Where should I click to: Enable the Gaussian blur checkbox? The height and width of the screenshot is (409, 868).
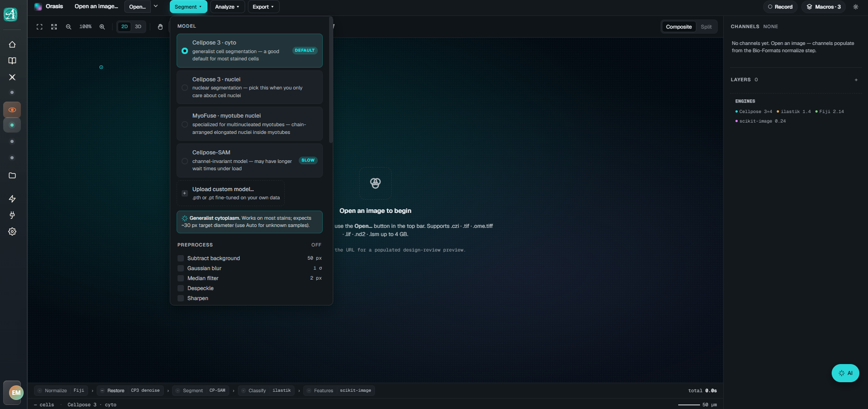[x=181, y=268]
